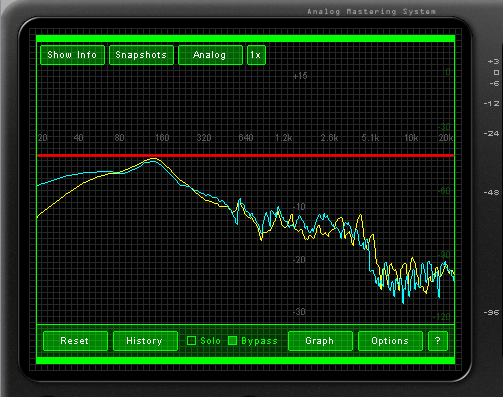Image resolution: width=503 pixels, height=397 pixels.
Task: Open the Show Info panel
Action: pos(72,55)
